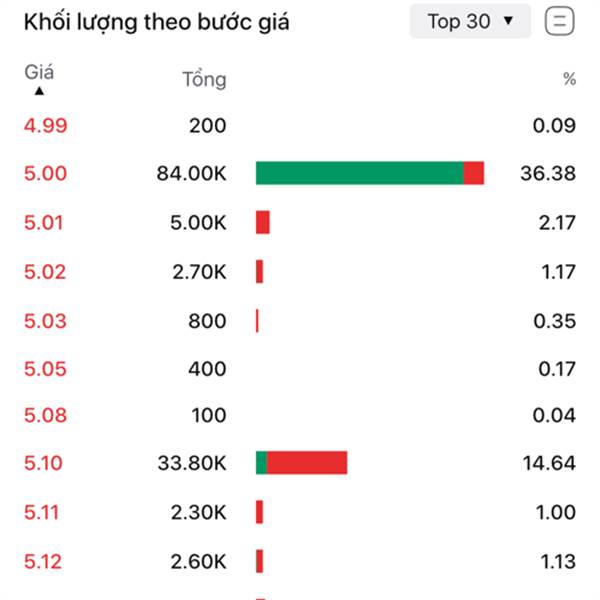Click the red portion of the 5.10 bar
Image resolution: width=600 pixels, height=600 pixels.
click(307, 463)
